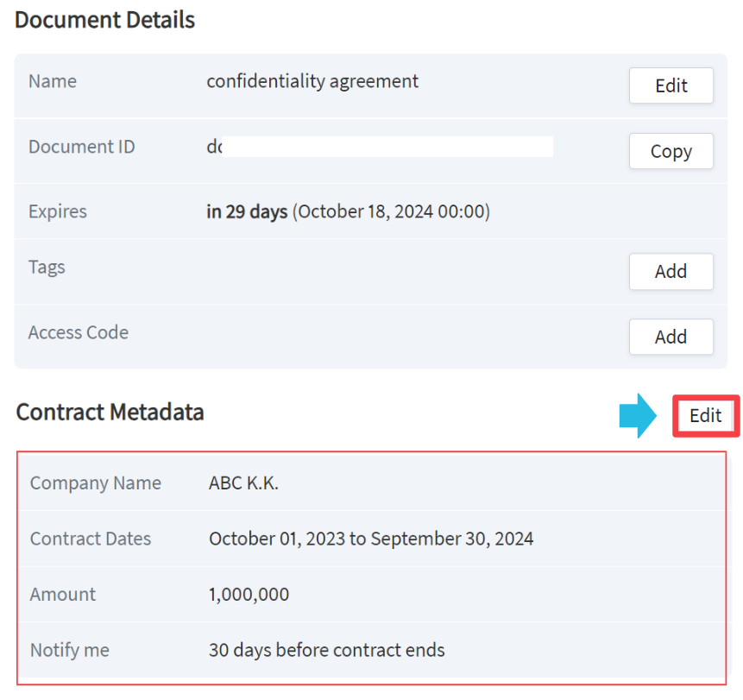Click the Expires label

[57, 211]
